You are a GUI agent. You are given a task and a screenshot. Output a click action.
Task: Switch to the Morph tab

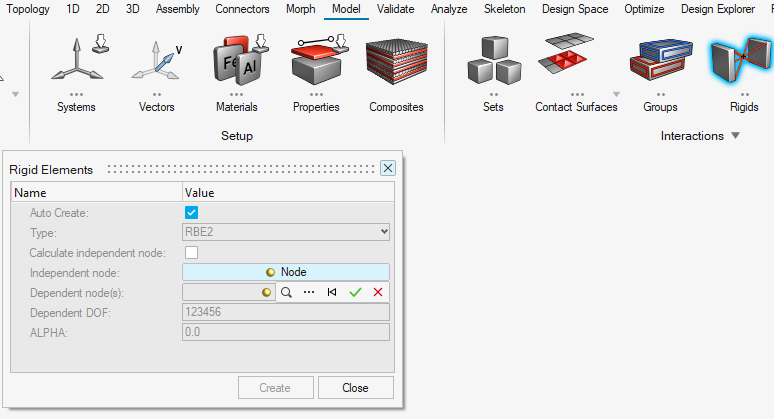pos(301,9)
